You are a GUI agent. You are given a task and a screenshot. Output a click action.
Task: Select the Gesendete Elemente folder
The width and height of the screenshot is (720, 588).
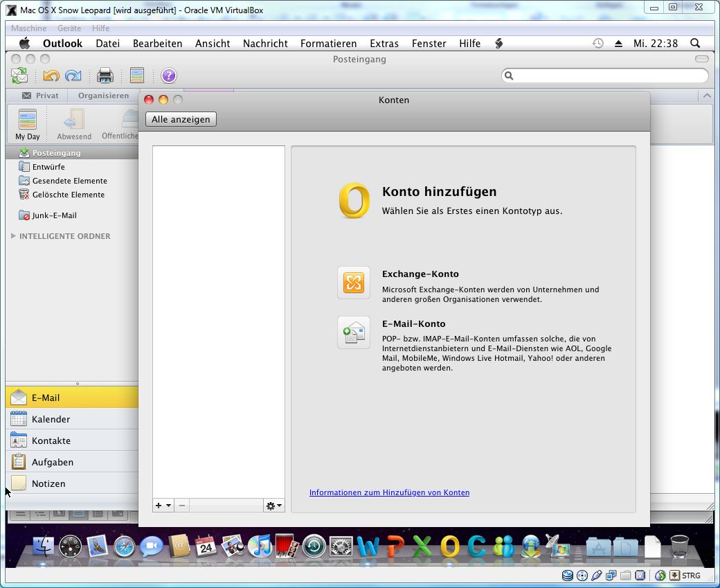[72, 181]
